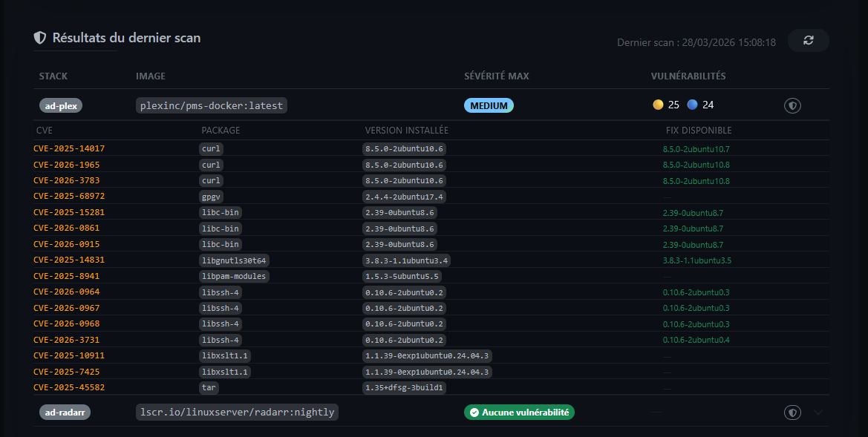This screenshot has height=437, width=868.
Task: Click the plexinc/pms-docker:latest image name
Action: [x=212, y=105]
